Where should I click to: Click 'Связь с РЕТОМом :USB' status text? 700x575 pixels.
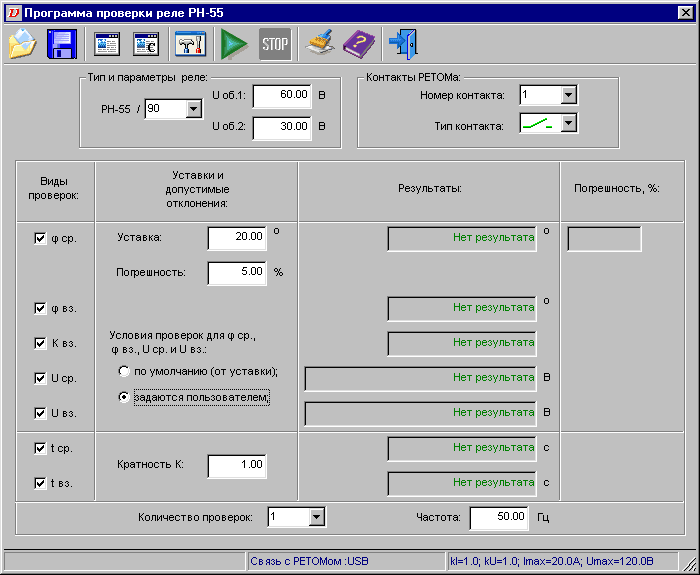point(309,561)
